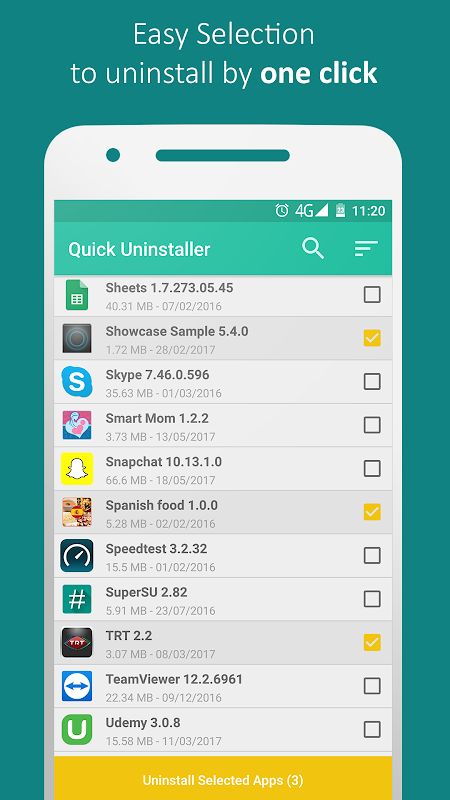Tap the Snapchat ghost icon
Image resolution: width=450 pixels, height=800 pixels.
(77, 468)
